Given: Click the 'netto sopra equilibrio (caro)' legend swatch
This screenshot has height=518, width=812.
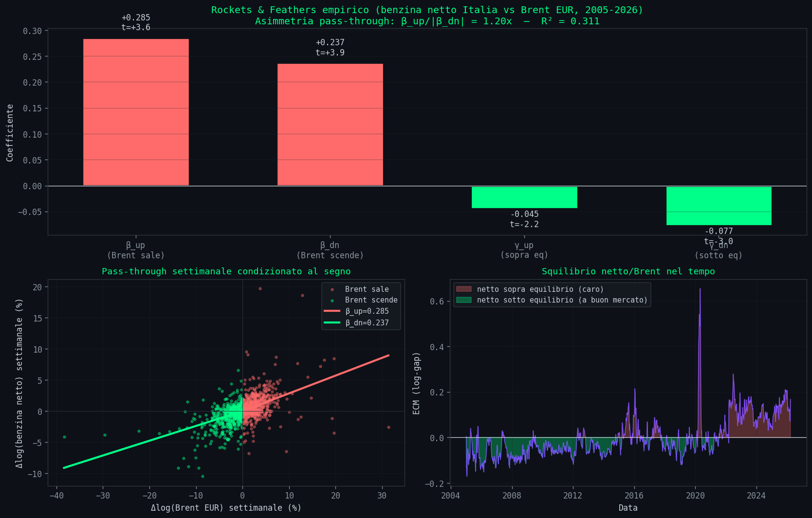Looking at the screenshot, I should pos(463,289).
